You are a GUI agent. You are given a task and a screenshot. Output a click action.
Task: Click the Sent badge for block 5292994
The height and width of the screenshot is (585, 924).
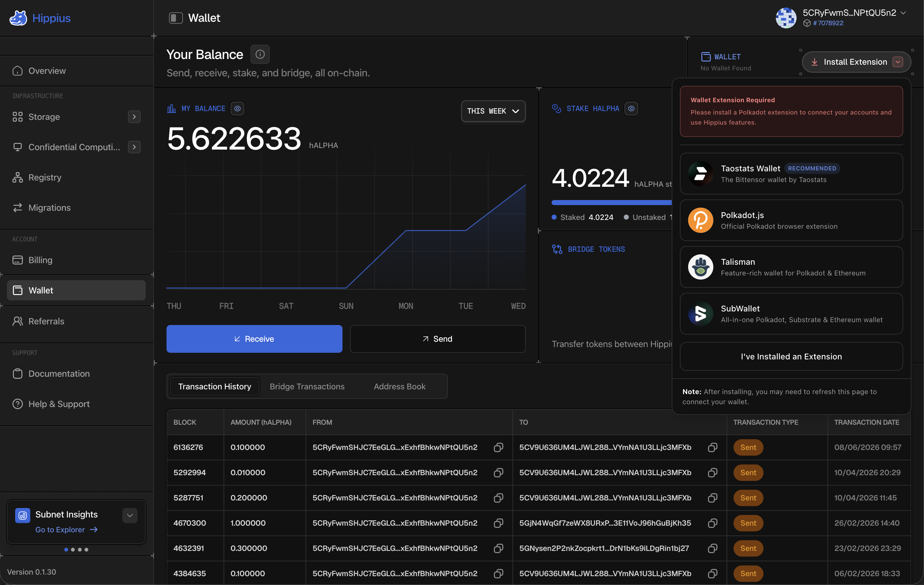click(748, 473)
